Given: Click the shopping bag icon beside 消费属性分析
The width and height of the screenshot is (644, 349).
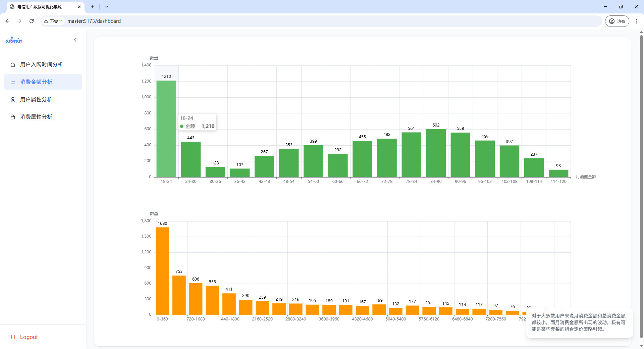Looking at the screenshot, I should tap(13, 117).
